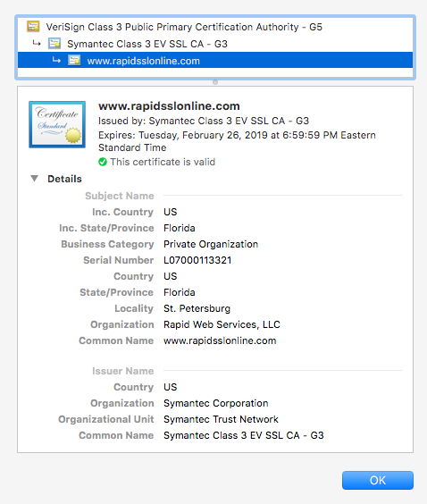Click the green valid checkmark icon
The image size is (427, 504).
click(103, 162)
